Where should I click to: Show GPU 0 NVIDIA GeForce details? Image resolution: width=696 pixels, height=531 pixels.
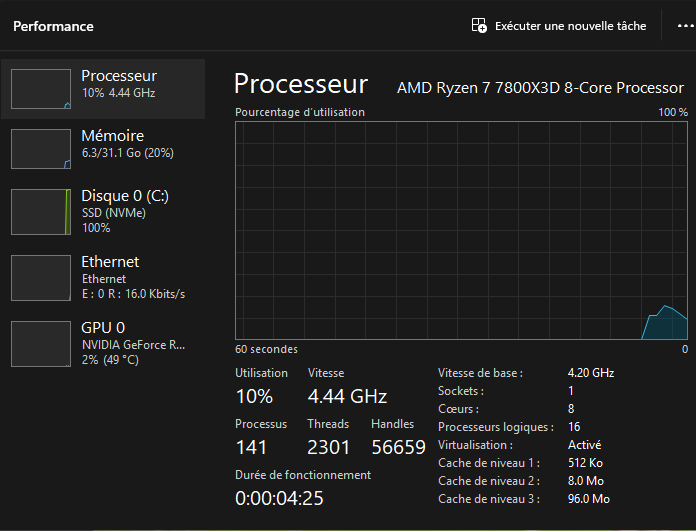pyautogui.click(x=103, y=344)
